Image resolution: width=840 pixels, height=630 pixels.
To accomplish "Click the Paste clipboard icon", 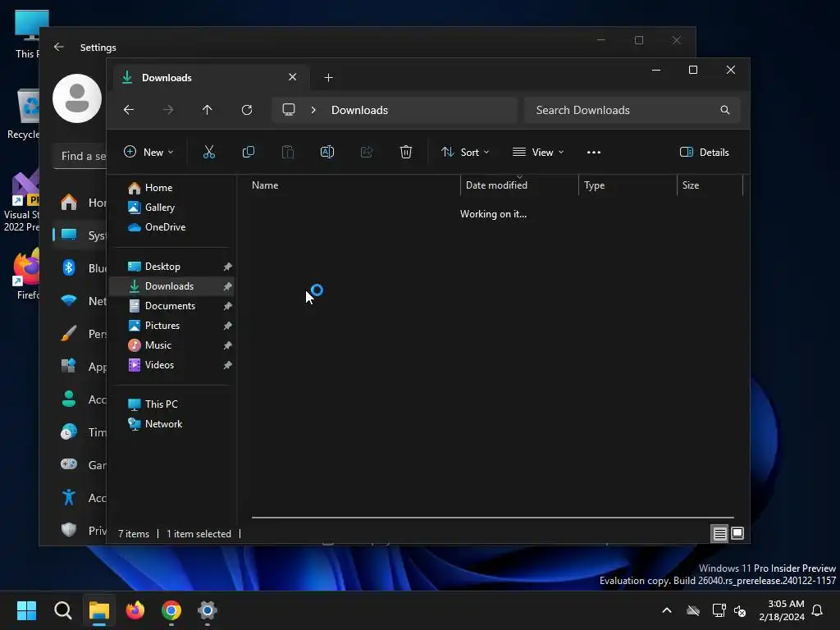I will coord(288,152).
